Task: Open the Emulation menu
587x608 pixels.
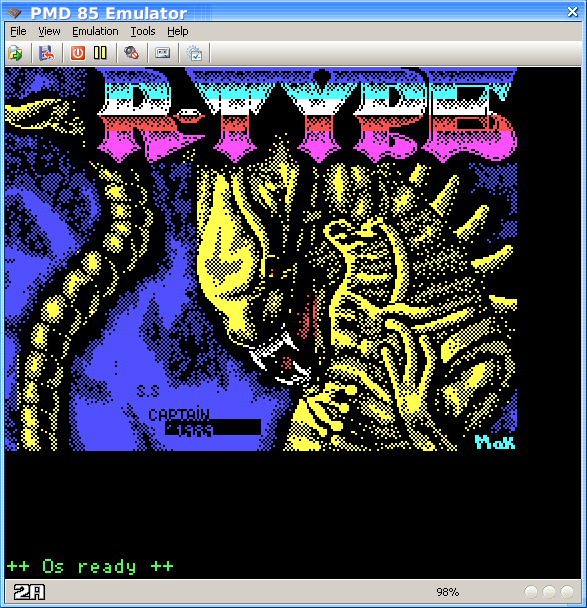Action: pos(95,31)
